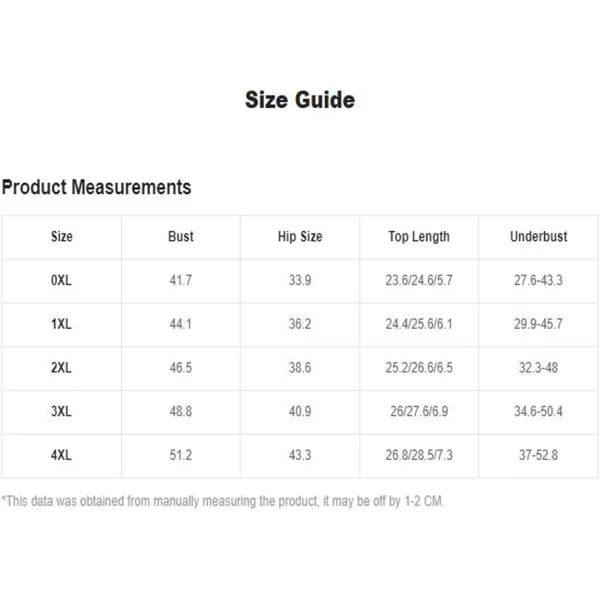Select the 34.6-50.4 underbust cell

(x=538, y=411)
